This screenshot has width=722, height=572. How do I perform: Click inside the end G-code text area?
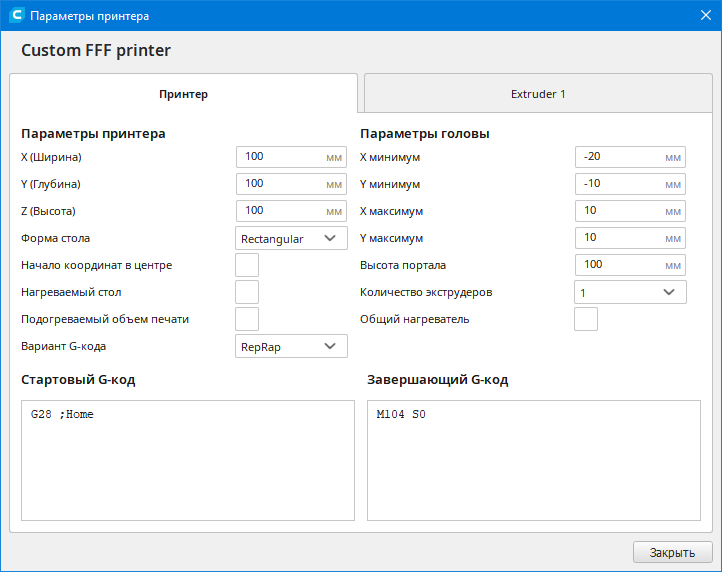point(533,460)
